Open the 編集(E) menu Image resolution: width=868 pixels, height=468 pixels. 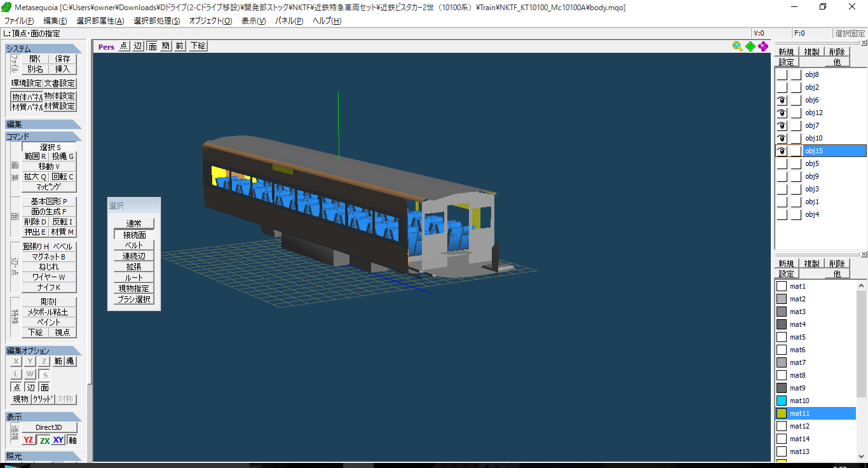tap(55, 21)
